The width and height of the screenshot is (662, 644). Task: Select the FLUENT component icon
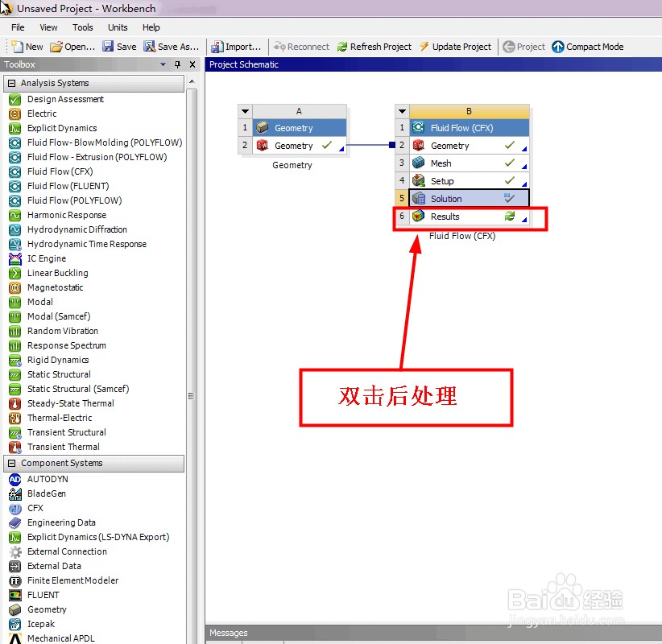(x=14, y=595)
